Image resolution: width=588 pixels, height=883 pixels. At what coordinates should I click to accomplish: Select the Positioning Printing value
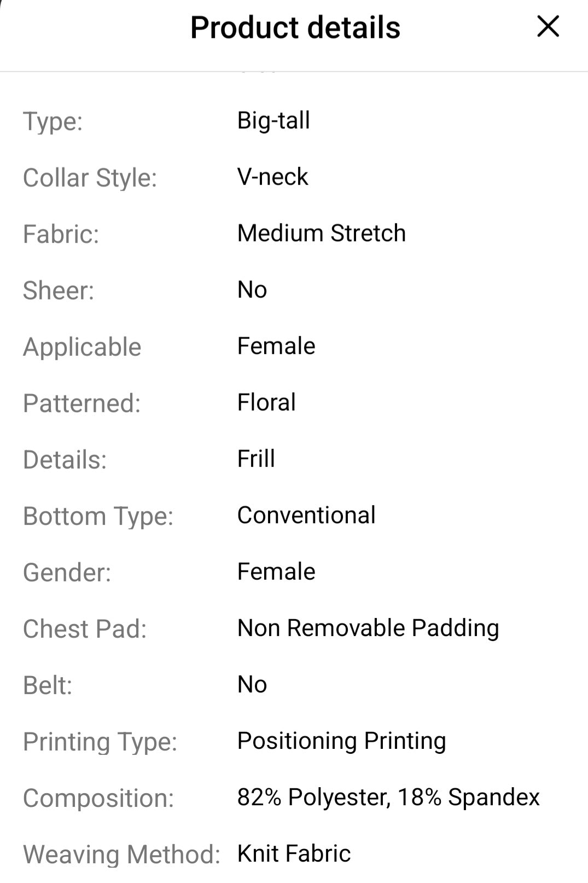341,741
